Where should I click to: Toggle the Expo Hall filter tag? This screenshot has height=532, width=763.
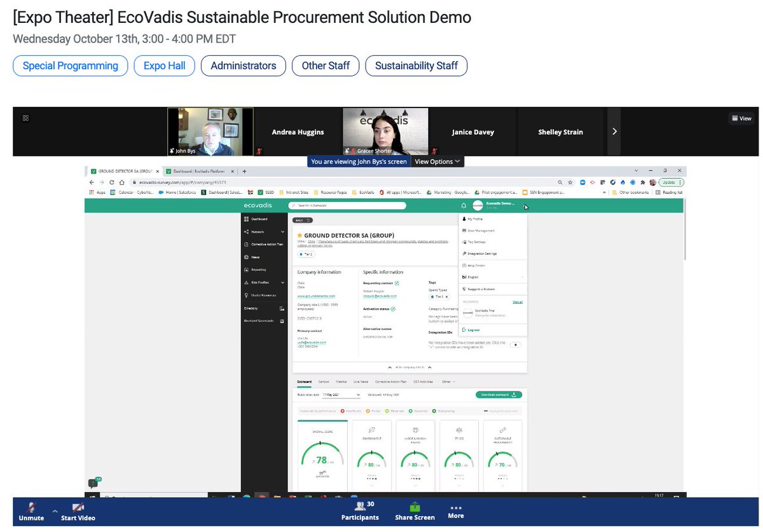[x=164, y=66]
